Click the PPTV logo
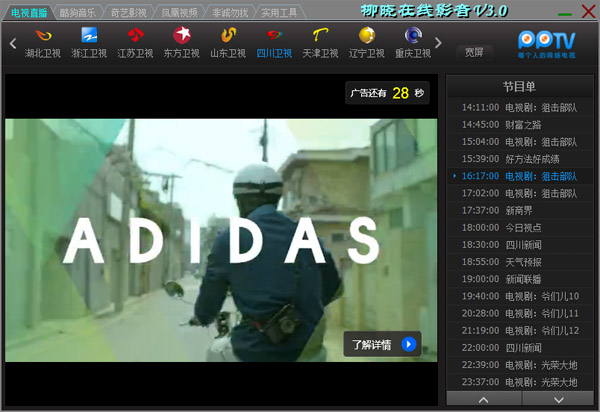 547,44
